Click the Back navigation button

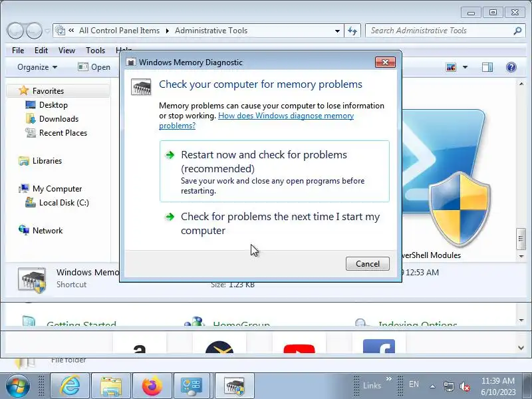point(15,31)
